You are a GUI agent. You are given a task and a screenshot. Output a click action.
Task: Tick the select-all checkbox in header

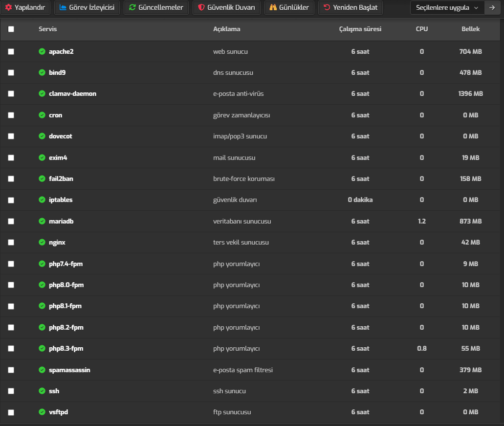(x=11, y=29)
